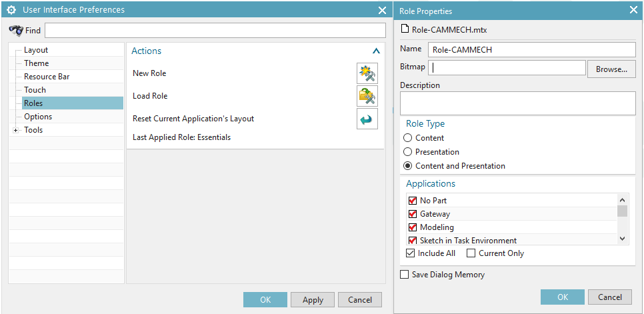Select Roles in the preferences tree
The image size is (644, 314).
click(72, 103)
